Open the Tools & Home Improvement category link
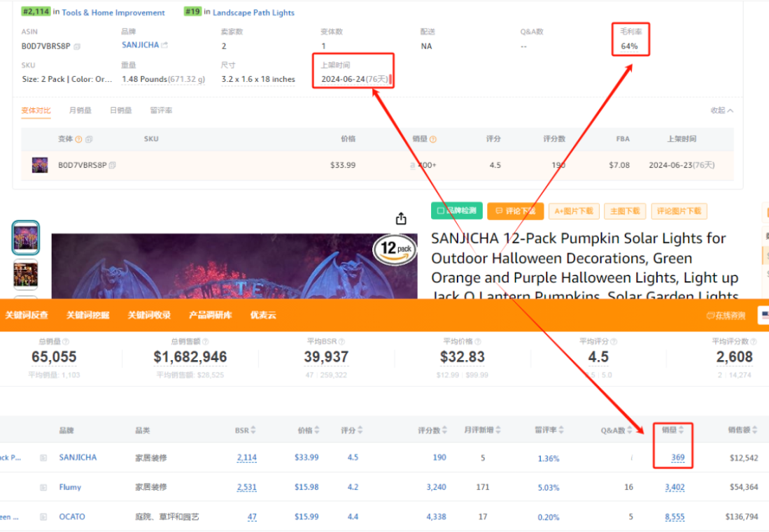769x532 pixels. coord(113,13)
